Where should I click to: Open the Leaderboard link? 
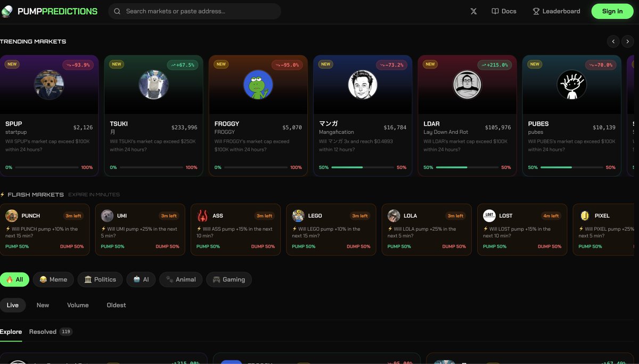point(556,11)
